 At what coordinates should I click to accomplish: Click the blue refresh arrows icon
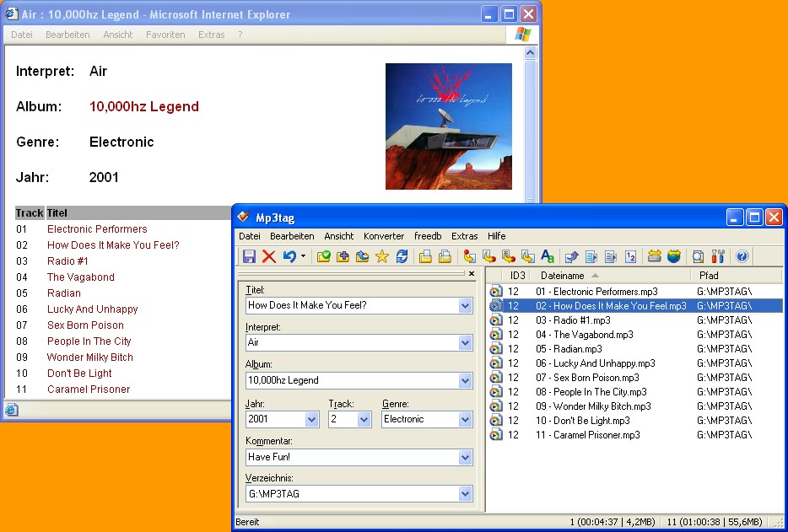coord(402,256)
